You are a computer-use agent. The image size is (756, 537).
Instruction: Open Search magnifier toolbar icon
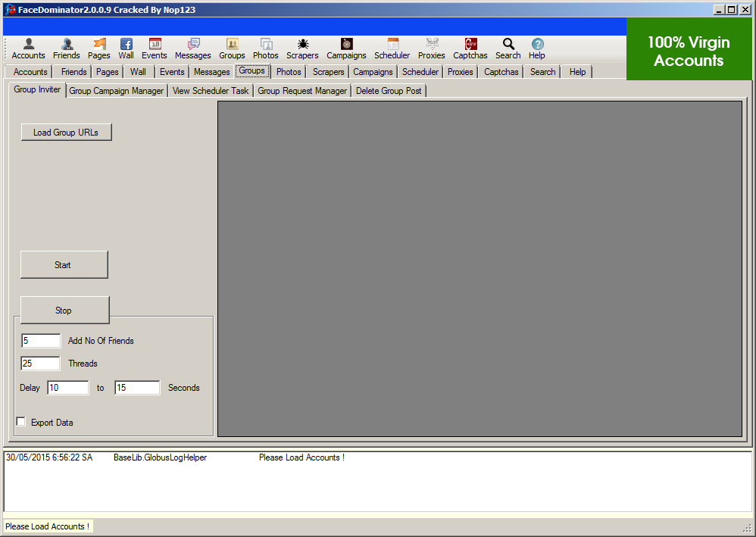tap(508, 49)
